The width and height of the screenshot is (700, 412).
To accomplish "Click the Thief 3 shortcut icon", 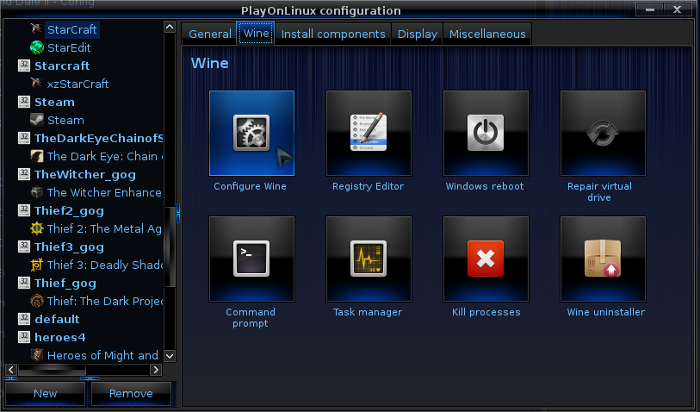I will [37, 264].
